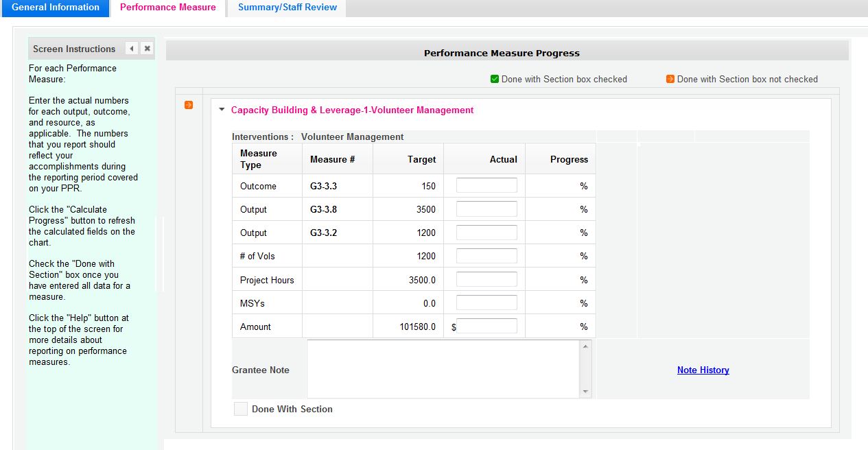Open the General Information tab
This screenshot has height=450, width=868.
[x=55, y=8]
